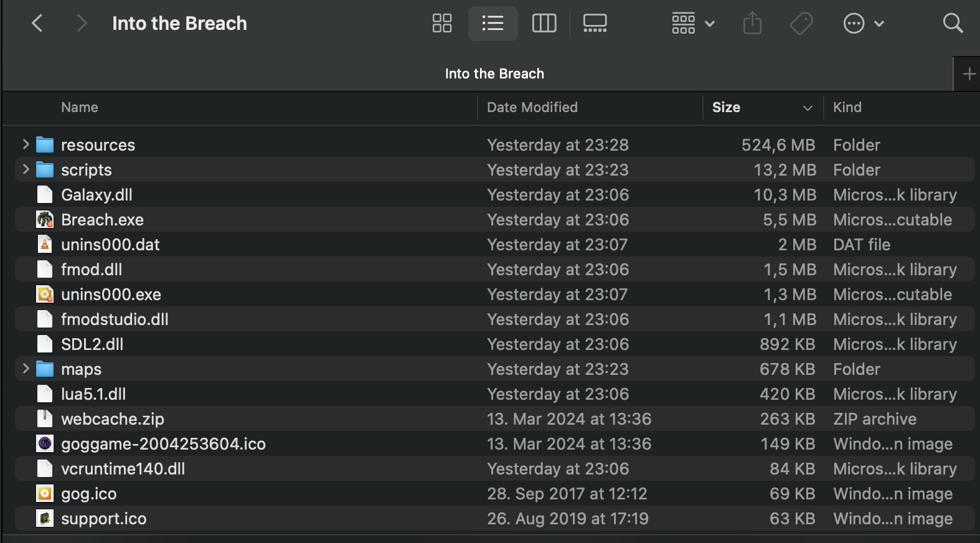The width and height of the screenshot is (980, 543).
Task: Click the lua5.1.dll file icon
Action: (45, 394)
